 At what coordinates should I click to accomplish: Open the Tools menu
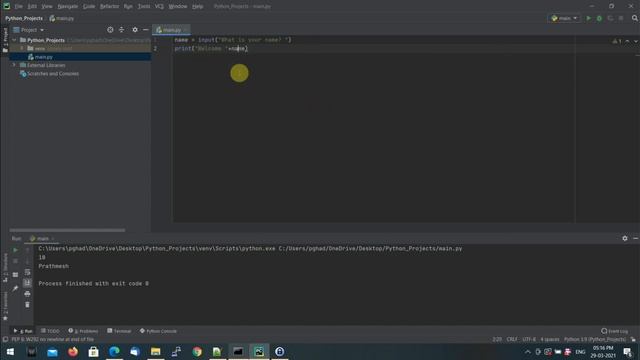click(x=143, y=7)
